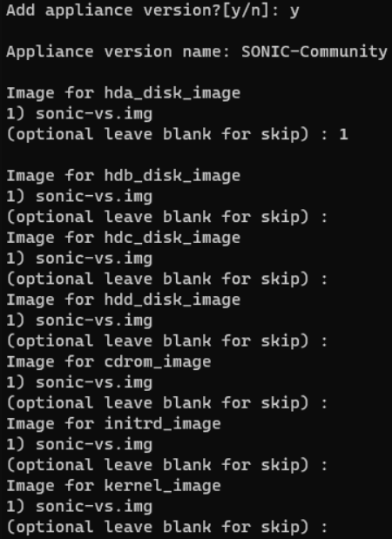Click the 'Image for kernel_image' heading
392x539 pixels.
point(113,486)
